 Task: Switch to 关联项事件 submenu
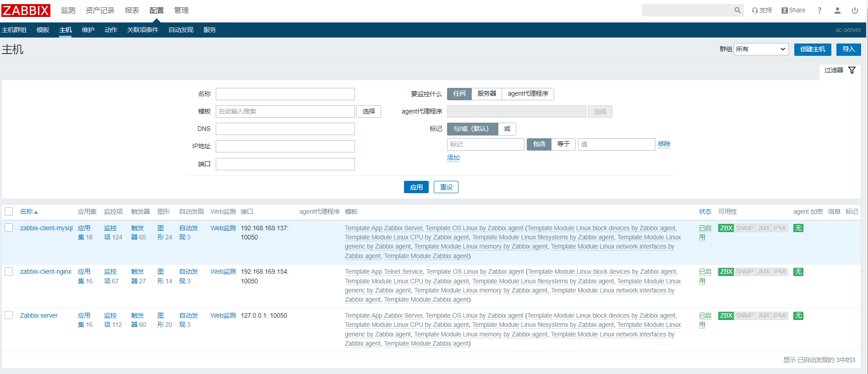tap(142, 30)
